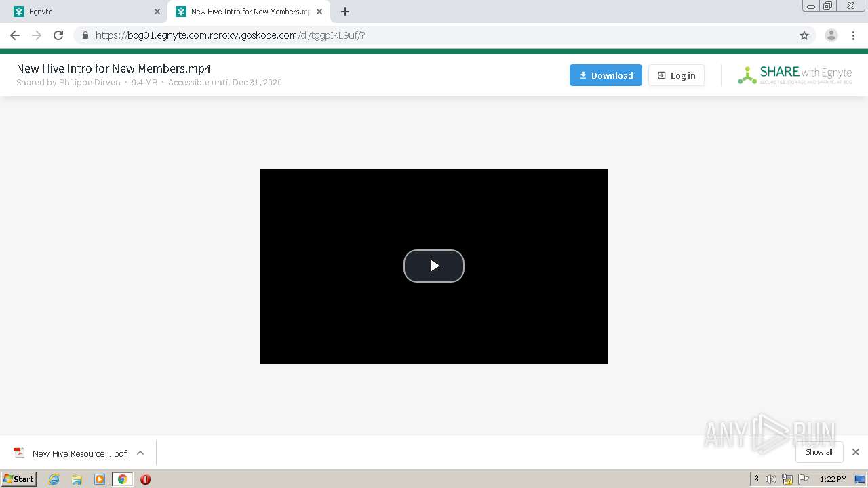This screenshot has width=868, height=488.
Task: Close the downloads bar
Action: coord(856,452)
